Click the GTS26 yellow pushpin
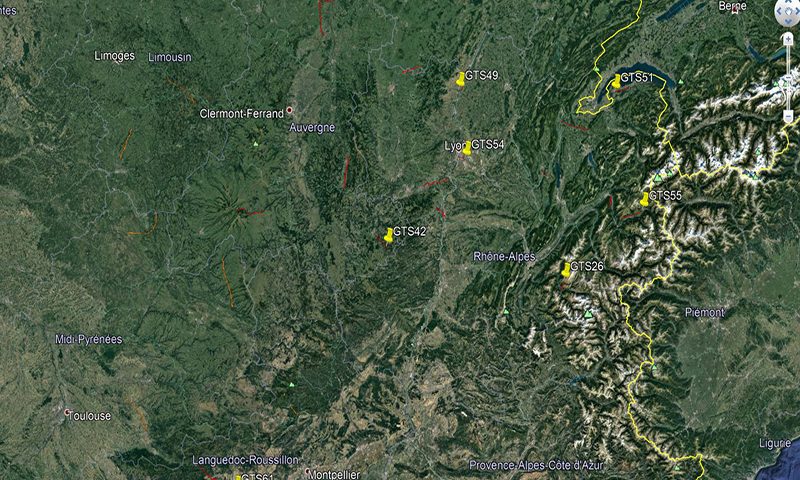The height and width of the screenshot is (480, 800). 566,270
